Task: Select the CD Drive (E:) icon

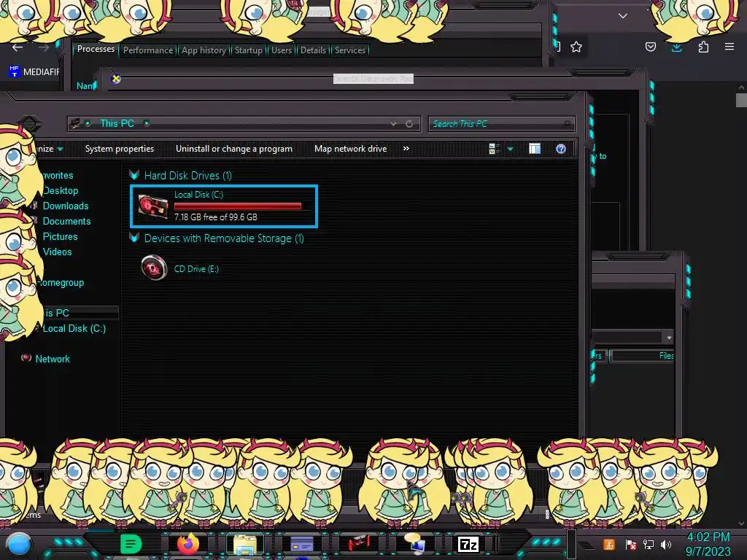Action: (155, 268)
